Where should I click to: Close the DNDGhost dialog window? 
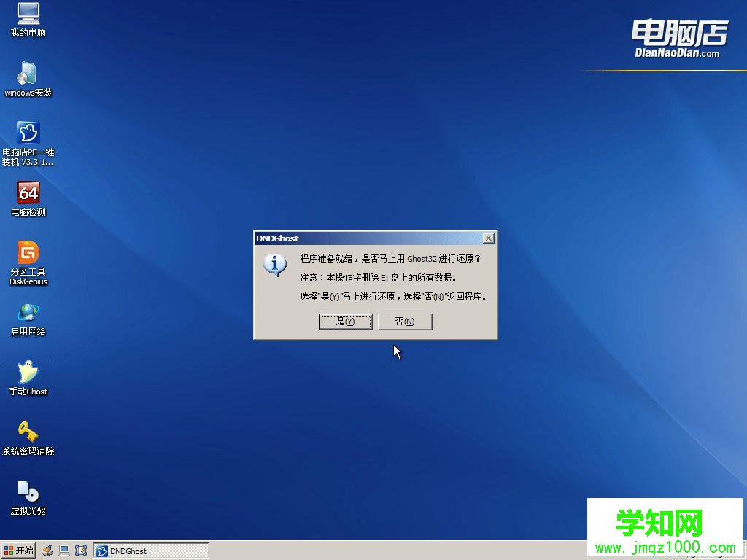(488, 238)
